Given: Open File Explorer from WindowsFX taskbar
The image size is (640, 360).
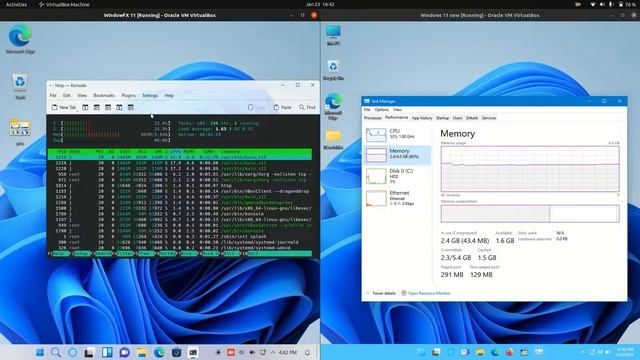Looking at the screenshot, I should 142,352.
